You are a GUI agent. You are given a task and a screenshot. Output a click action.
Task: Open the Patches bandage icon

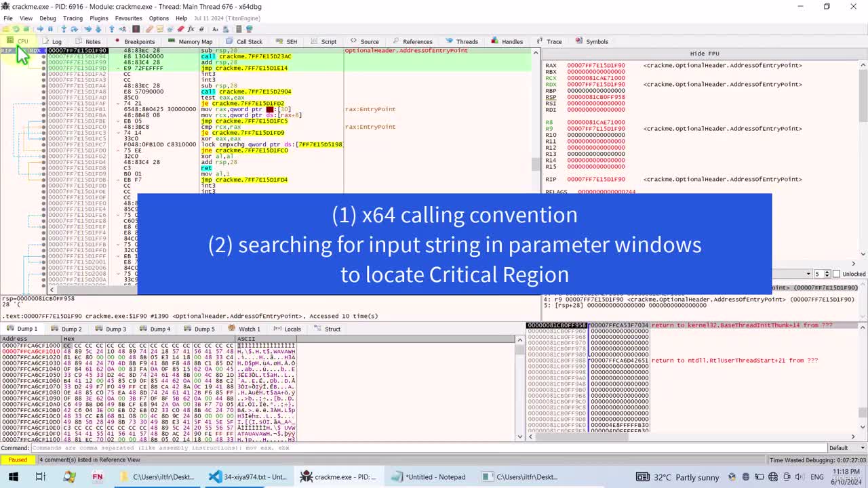click(x=149, y=29)
